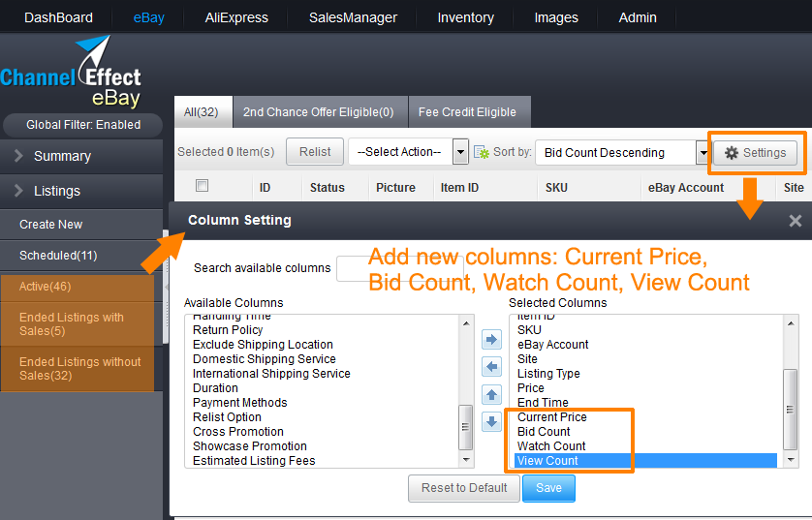Open the SalesManager menu
812x520 pixels.
click(353, 17)
